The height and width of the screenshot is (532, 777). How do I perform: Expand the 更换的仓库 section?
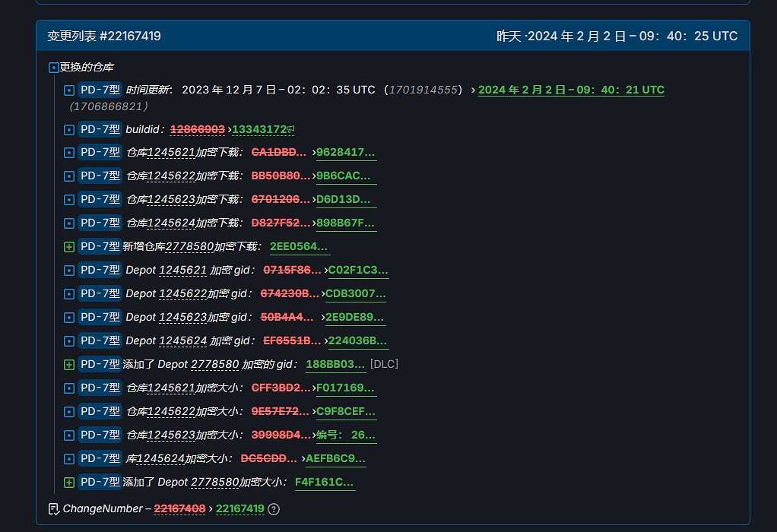pos(53,67)
